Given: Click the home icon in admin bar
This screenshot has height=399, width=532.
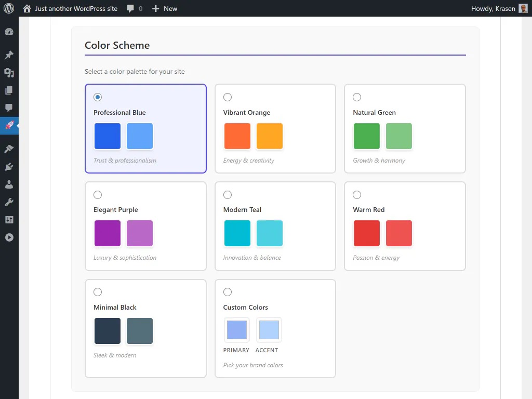Looking at the screenshot, I should click(x=27, y=8).
